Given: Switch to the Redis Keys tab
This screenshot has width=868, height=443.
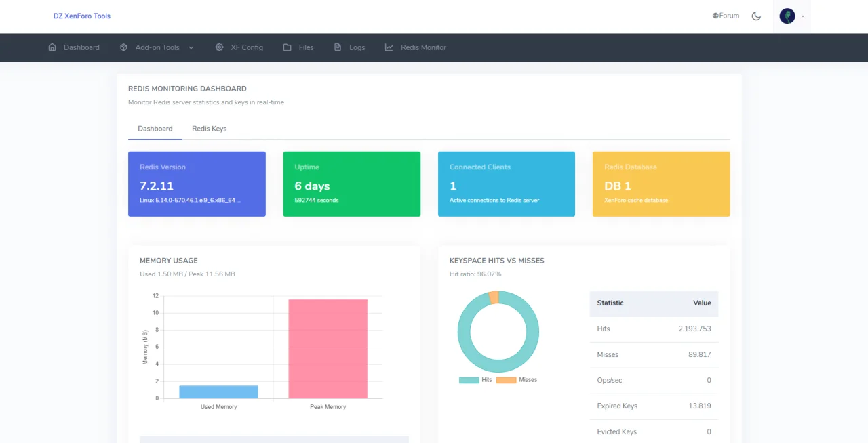Looking at the screenshot, I should coord(209,129).
